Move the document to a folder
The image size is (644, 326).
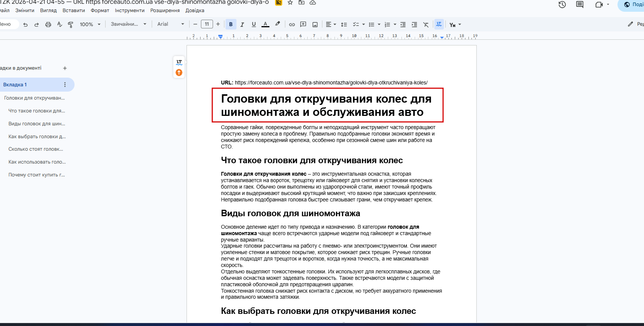coord(302,2)
